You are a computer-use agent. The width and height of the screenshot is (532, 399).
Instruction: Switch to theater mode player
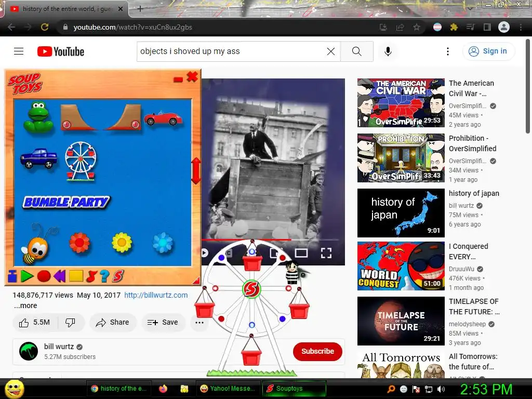(301, 253)
